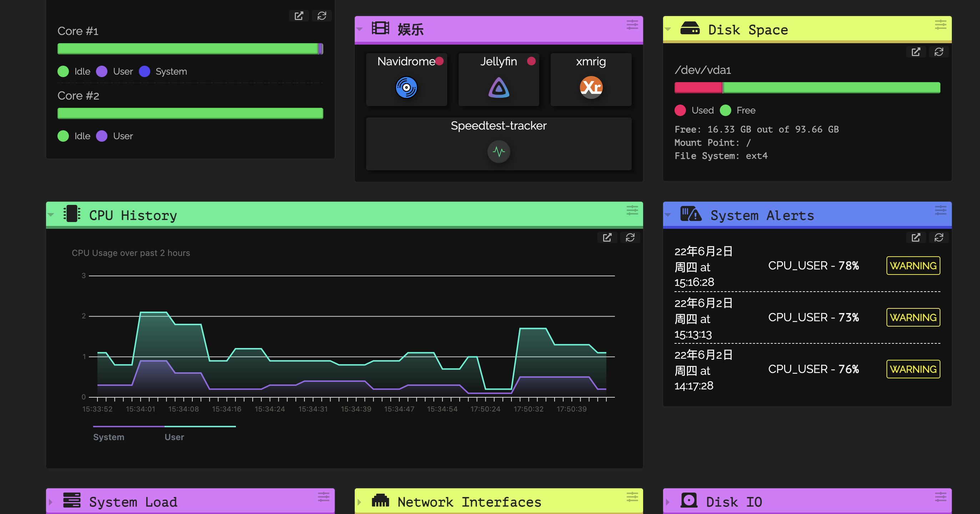Image resolution: width=980 pixels, height=514 pixels.
Task: Refresh the System Alerts widget
Action: [939, 237]
